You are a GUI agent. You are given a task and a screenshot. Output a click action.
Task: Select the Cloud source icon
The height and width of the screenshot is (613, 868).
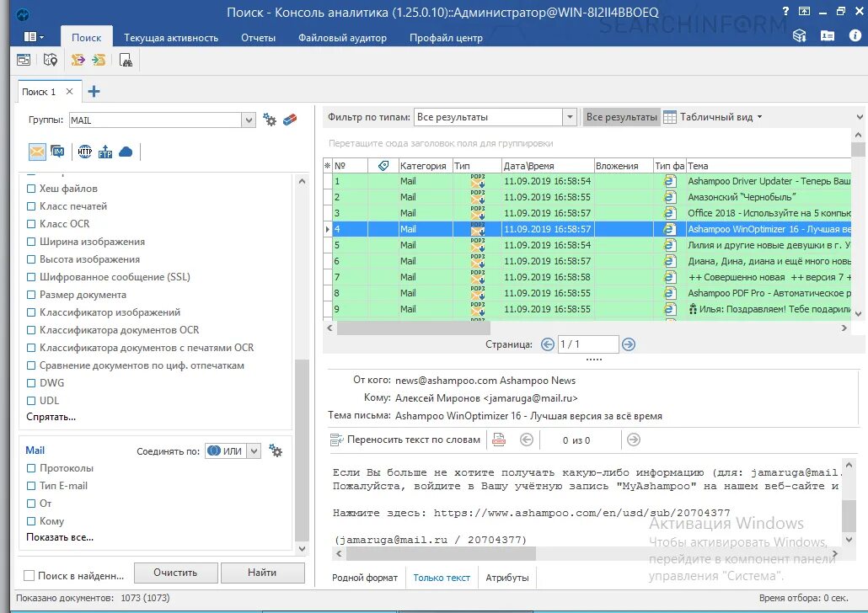[x=126, y=151]
